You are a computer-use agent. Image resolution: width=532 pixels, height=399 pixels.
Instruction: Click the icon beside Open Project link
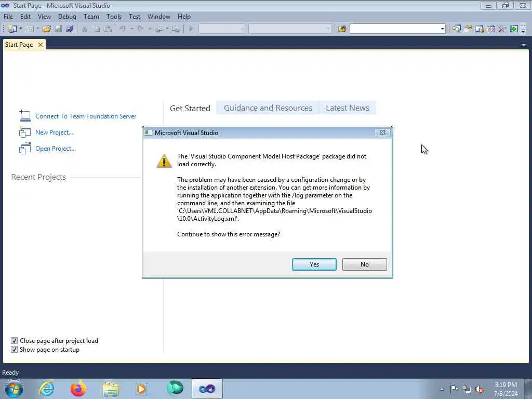coord(25,148)
